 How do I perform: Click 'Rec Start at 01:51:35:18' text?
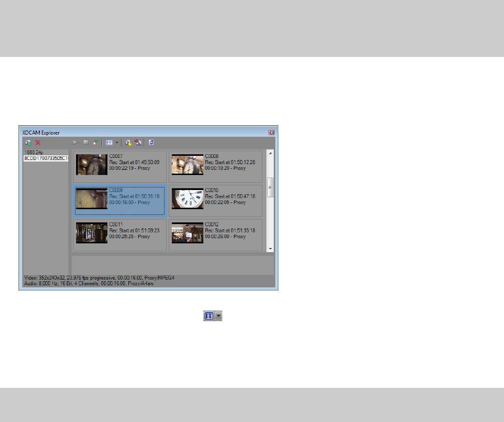230,230
